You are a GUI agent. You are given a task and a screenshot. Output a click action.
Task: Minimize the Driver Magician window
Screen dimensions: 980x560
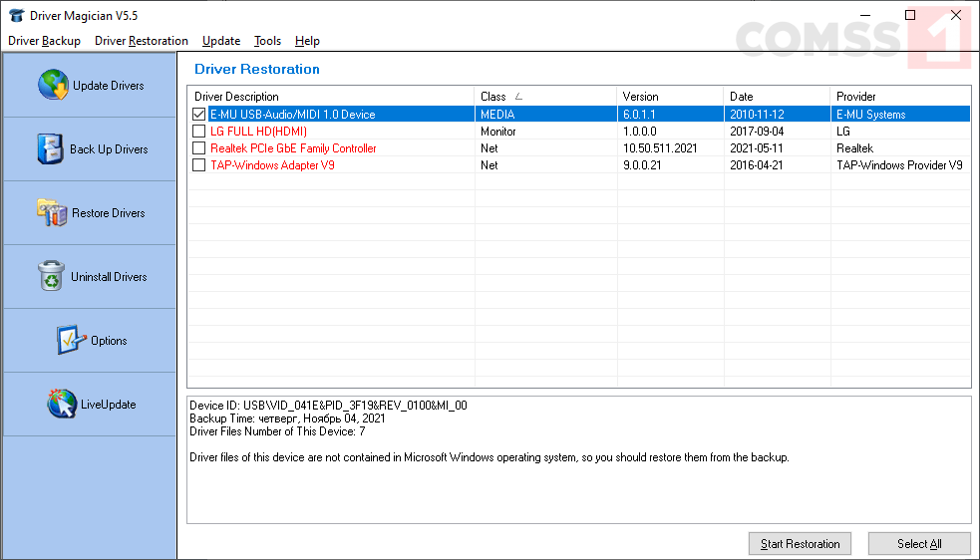point(865,15)
